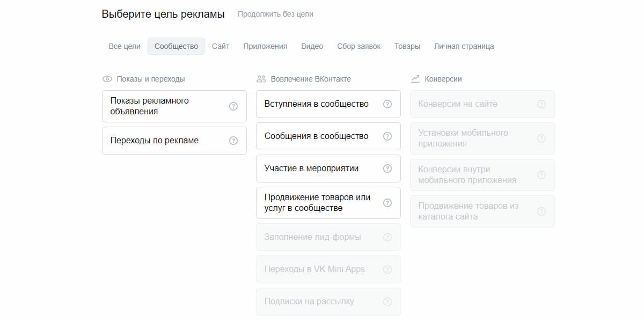This screenshot has height=322, width=644.
Task: Select the Личная страница tab
Action: point(464,46)
